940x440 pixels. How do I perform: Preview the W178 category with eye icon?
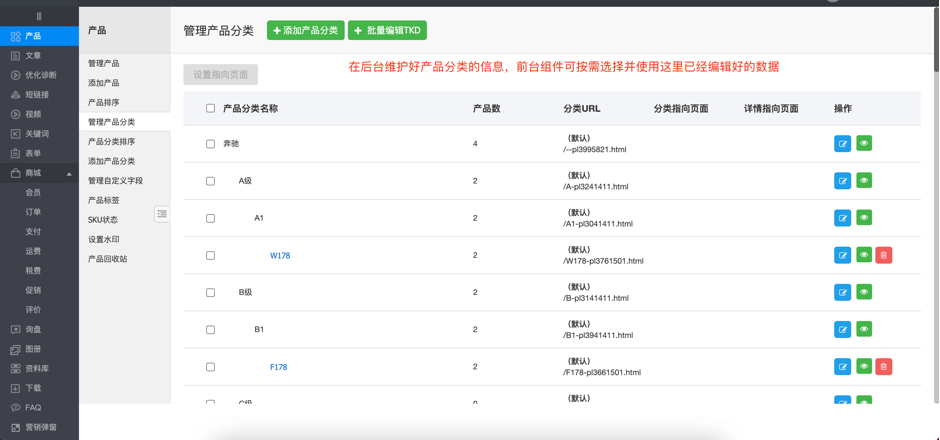[864, 255]
